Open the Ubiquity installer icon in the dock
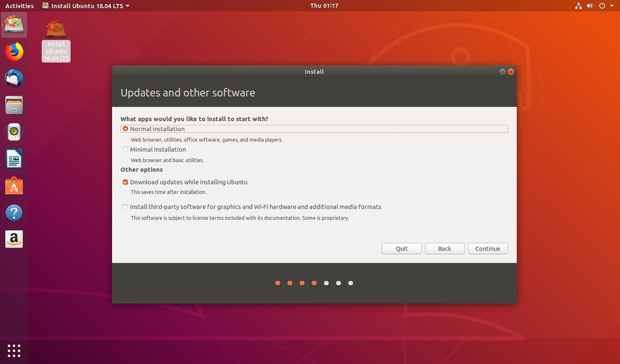 (x=14, y=24)
